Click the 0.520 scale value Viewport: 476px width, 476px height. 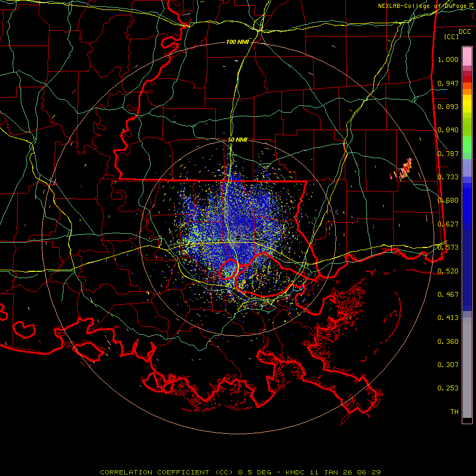[448, 271]
